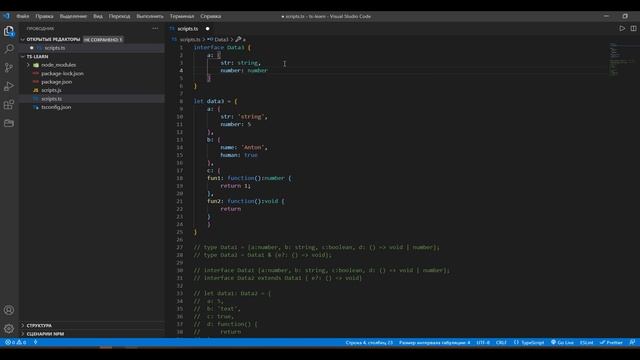Expand the node_modules folder
The width and height of the screenshot is (640, 360).
[29, 65]
